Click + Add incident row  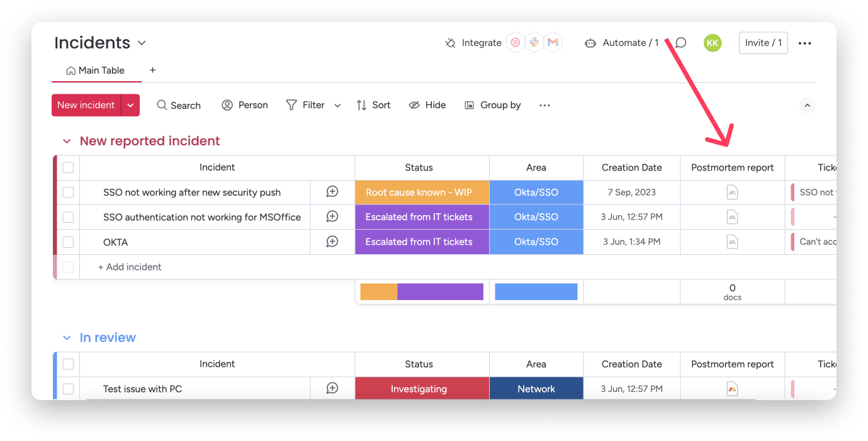coord(130,267)
